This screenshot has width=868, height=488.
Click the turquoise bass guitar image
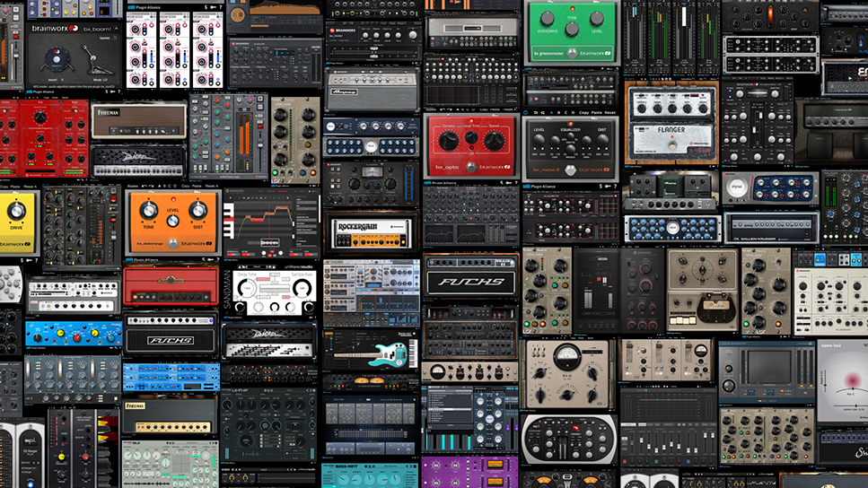coord(392,353)
